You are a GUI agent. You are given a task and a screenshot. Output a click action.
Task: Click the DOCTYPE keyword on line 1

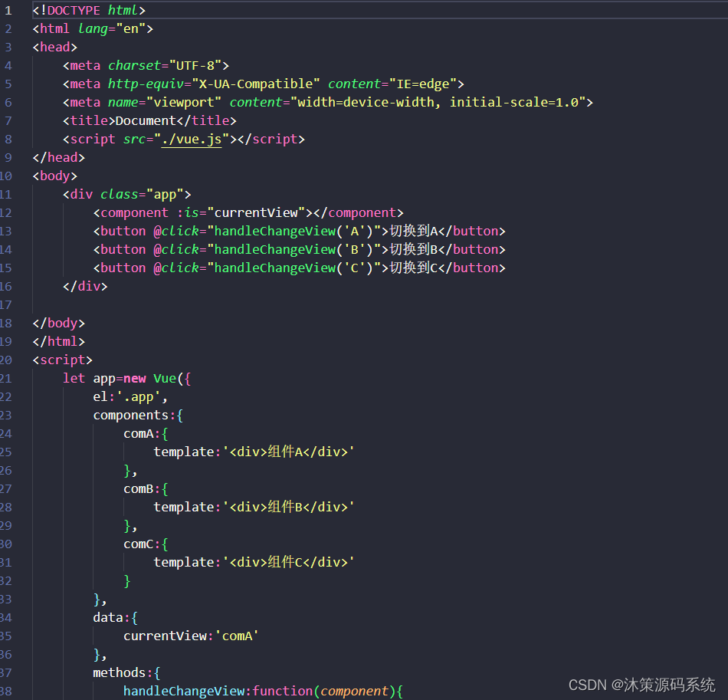point(74,10)
